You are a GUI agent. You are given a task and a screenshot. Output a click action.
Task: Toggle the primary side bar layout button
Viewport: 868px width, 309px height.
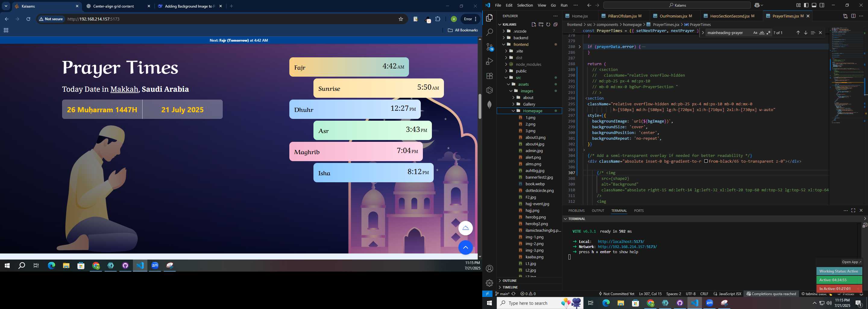[x=806, y=5]
